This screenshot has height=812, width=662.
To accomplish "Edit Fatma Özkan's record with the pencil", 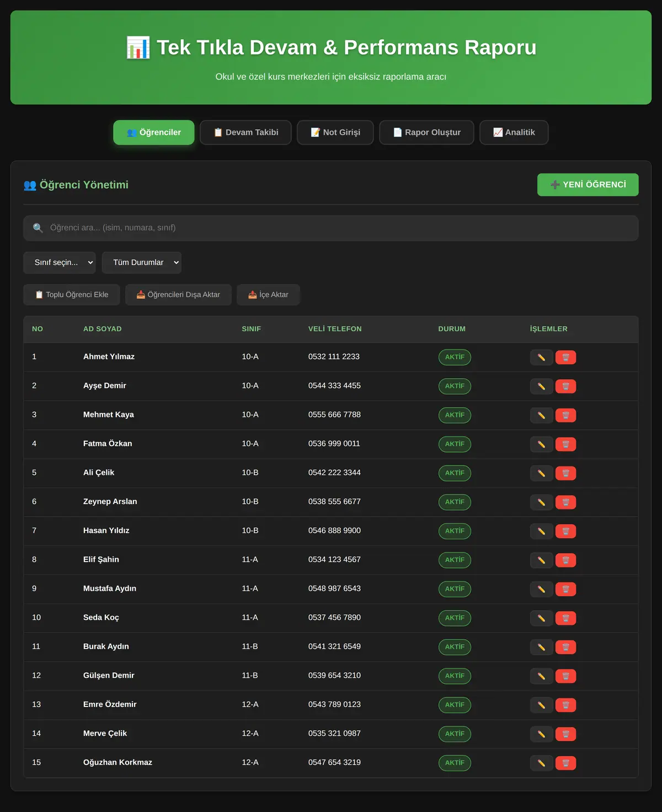I will click(x=541, y=444).
